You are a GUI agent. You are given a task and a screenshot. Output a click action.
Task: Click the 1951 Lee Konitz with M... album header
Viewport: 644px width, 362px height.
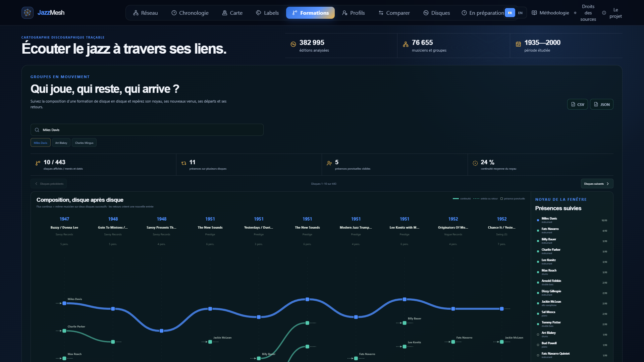click(405, 231)
